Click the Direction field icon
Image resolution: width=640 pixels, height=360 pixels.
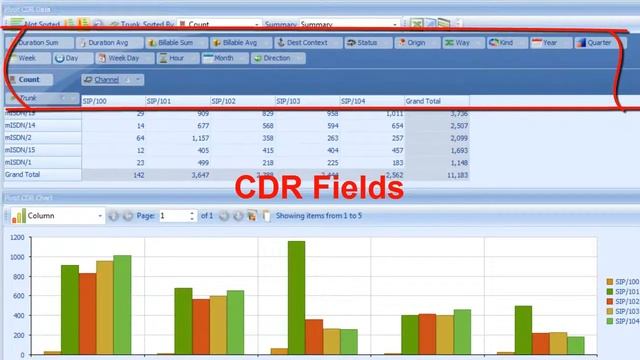pos(257,58)
